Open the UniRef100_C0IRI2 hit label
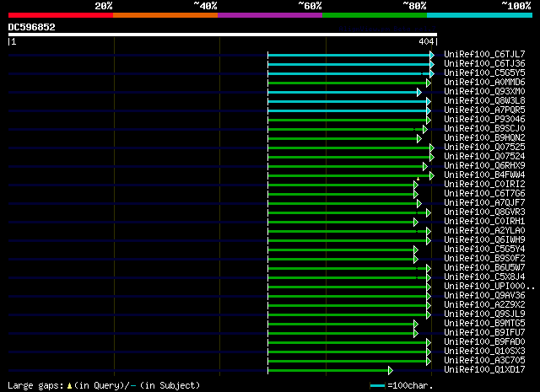This screenshot has height=392, width=540. 484,185
